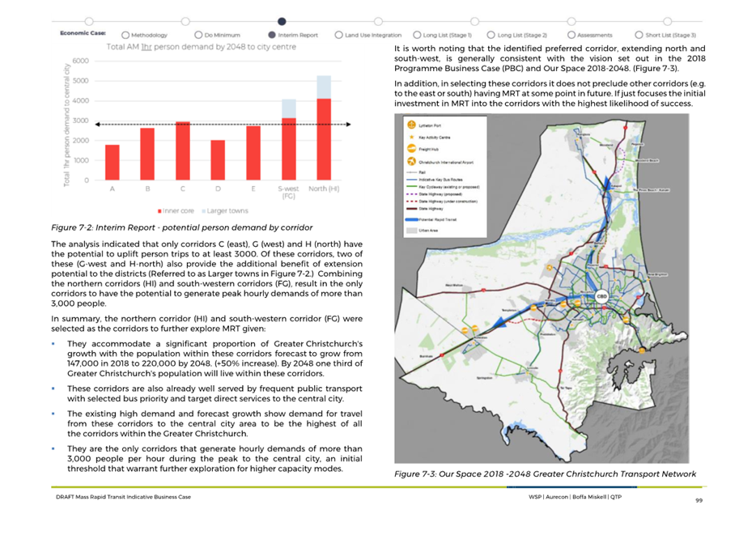The image size is (756, 535).
Task: Click the "Figure 7-2: Interim Report" caption
Action: [182, 227]
